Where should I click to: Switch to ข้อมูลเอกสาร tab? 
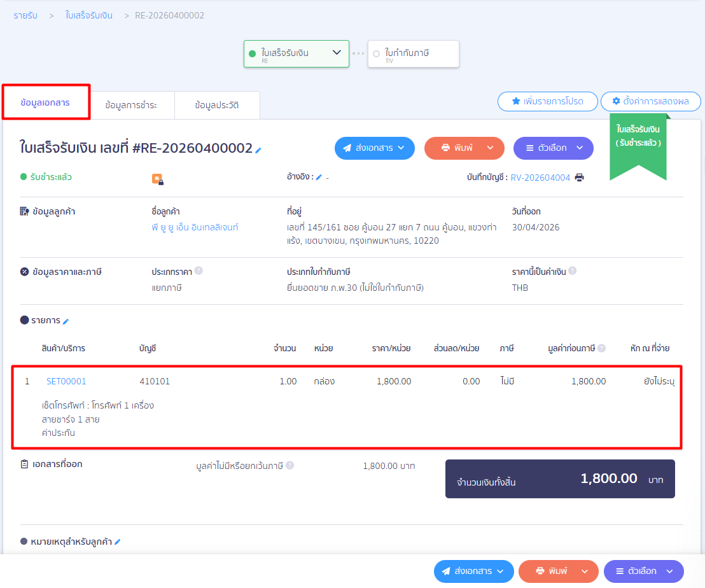tap(45, 102)
